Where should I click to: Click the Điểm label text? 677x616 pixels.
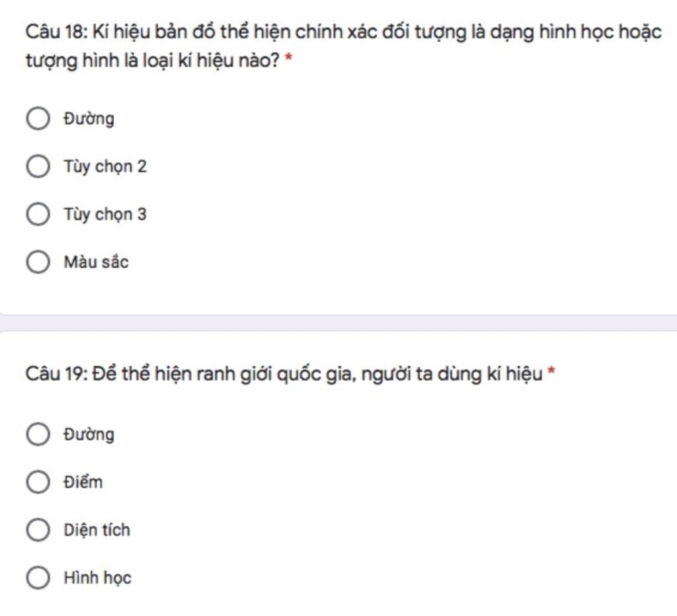(x=83, y=482)
